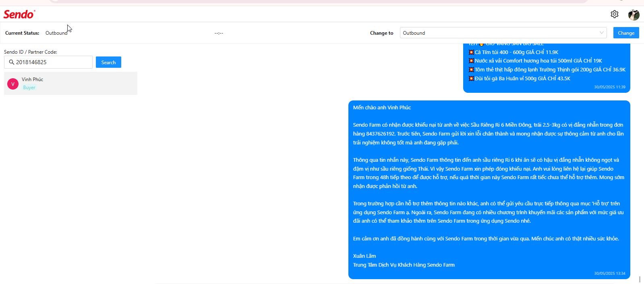
Task: Click the --:-- timer text
Action: [219, 33]
